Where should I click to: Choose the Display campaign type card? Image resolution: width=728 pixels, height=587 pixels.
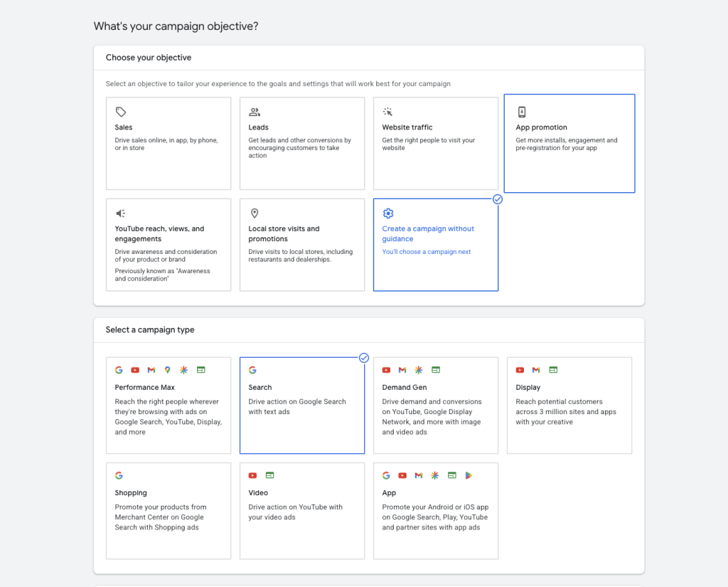tap(569, 406)
